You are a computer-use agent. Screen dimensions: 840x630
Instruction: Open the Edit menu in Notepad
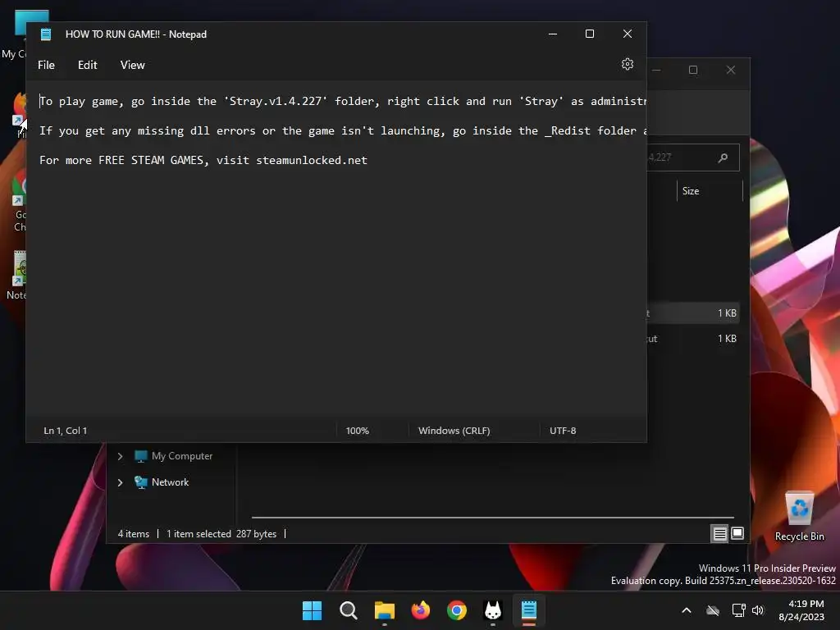tap(87, 65)
